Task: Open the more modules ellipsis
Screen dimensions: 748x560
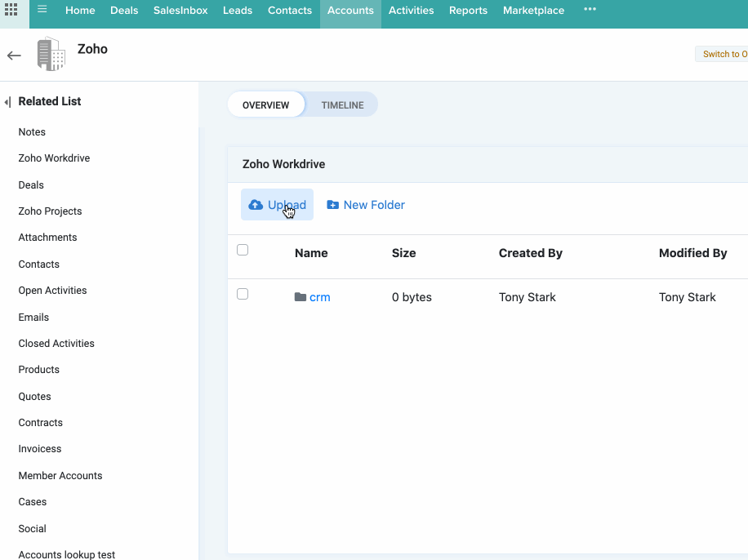Action: pyautogui.click(x=590, y=9)
